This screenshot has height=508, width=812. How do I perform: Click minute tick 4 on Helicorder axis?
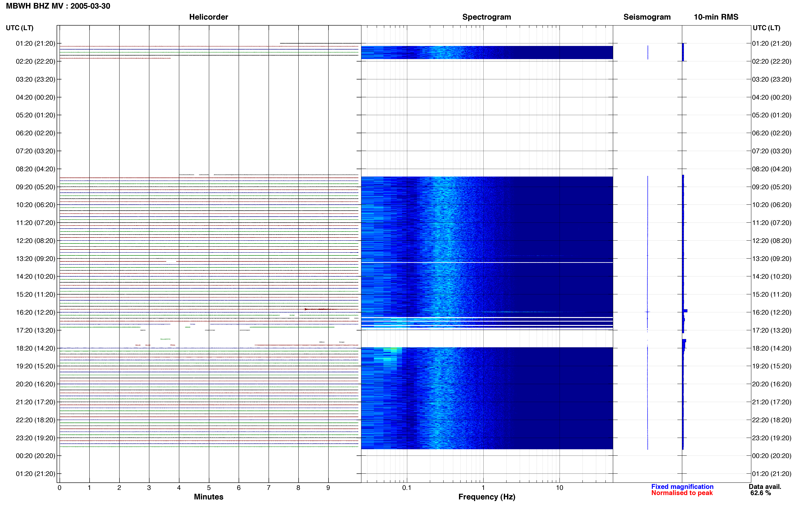[x=179, y=488]
